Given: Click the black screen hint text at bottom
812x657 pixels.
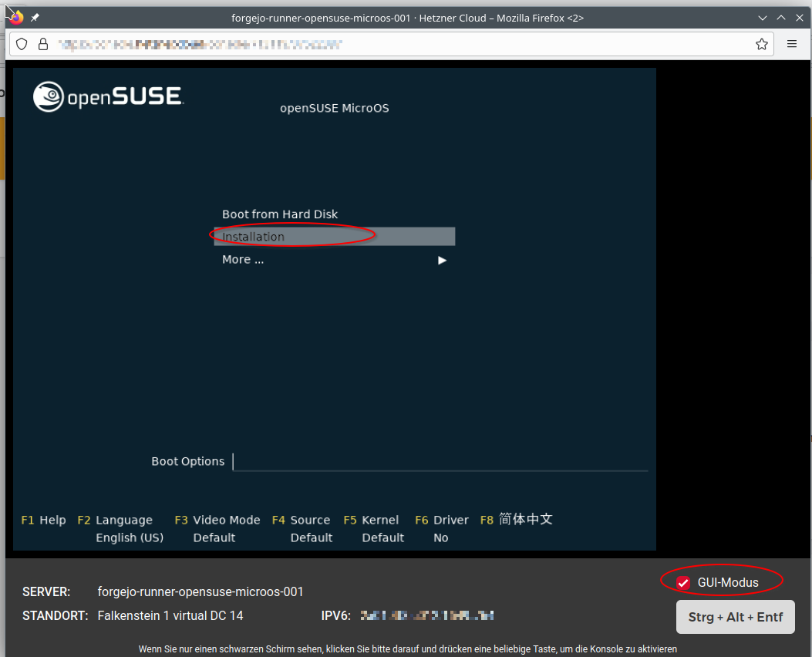Looking at the screenshot, I should (x=408, y=649).
